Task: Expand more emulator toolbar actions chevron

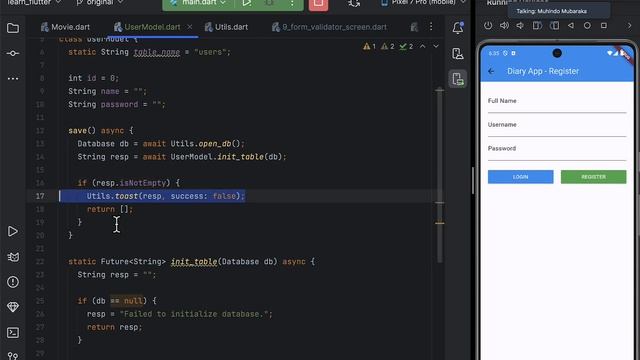Action: pos(629,25)
